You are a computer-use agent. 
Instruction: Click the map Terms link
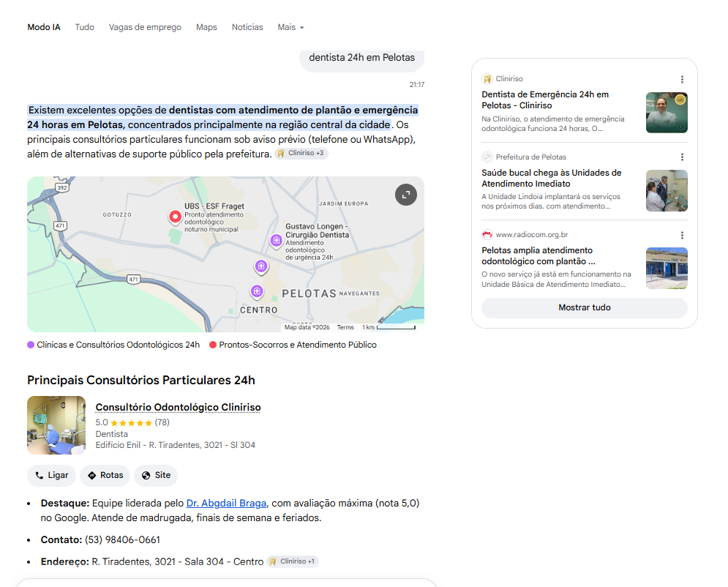pyautogui.click(x=345, y=327)
